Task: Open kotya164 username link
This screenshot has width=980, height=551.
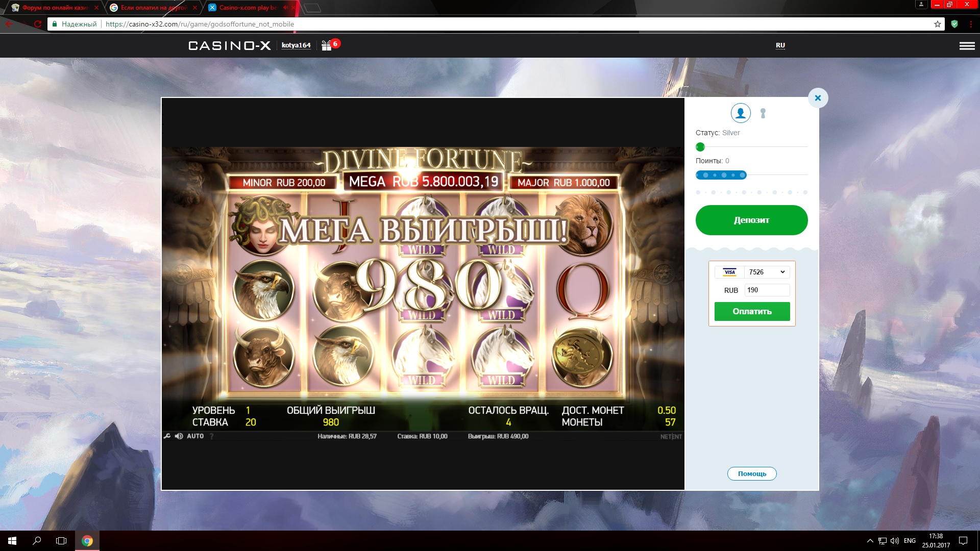Action: click(x=296, y=45)
